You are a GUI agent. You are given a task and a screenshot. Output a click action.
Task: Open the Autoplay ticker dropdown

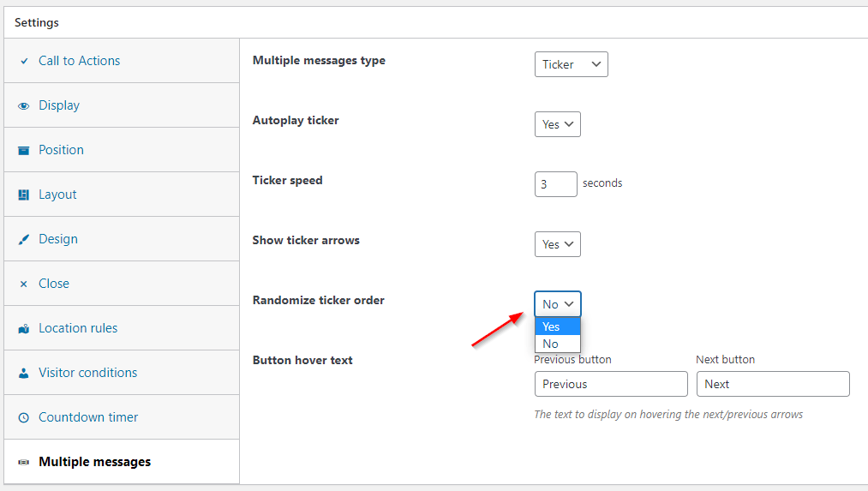click(558, 124)
